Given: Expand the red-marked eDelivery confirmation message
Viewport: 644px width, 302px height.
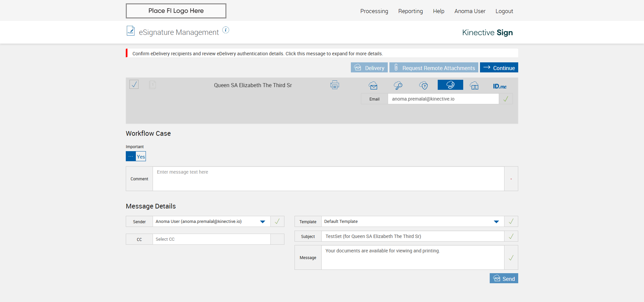Looking at the screenshot, I should tap(257, 54).
